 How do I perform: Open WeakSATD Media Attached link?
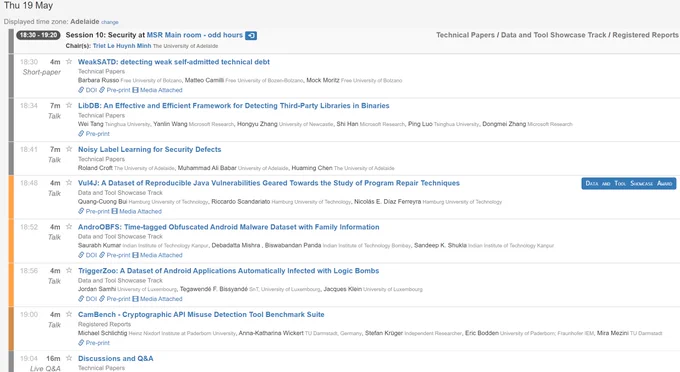click(157, 90)
